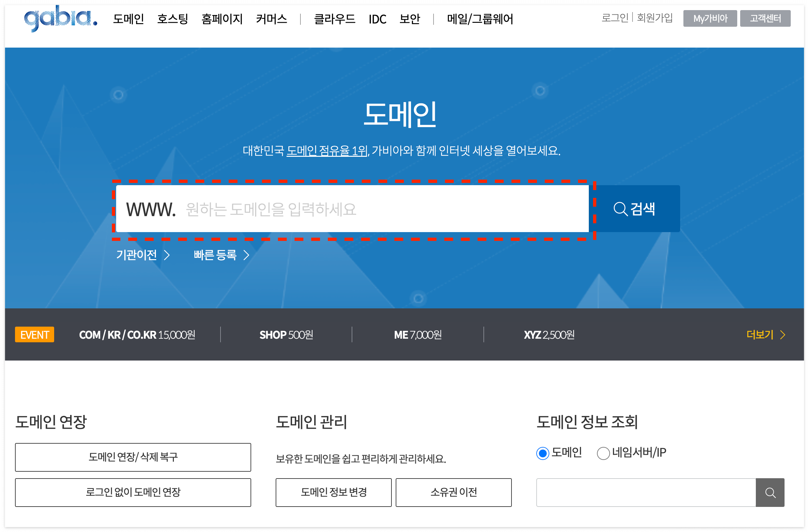The height and width of the screenshot is (532, 809).
Task: Click the 도메인 관리 heading
Action: tap(311, 421)
